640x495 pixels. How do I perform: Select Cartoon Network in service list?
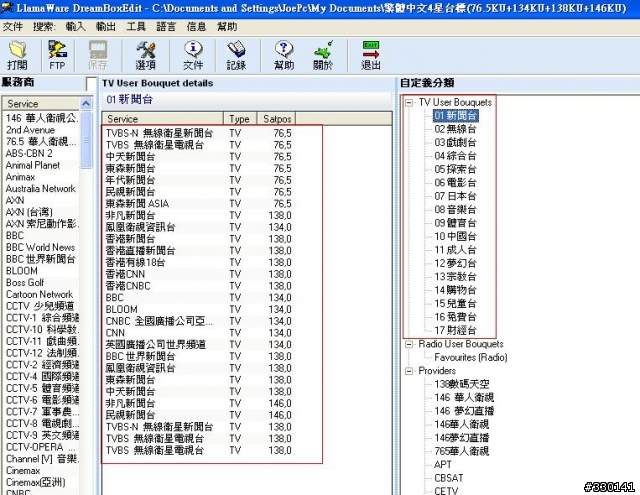(39, 294)
